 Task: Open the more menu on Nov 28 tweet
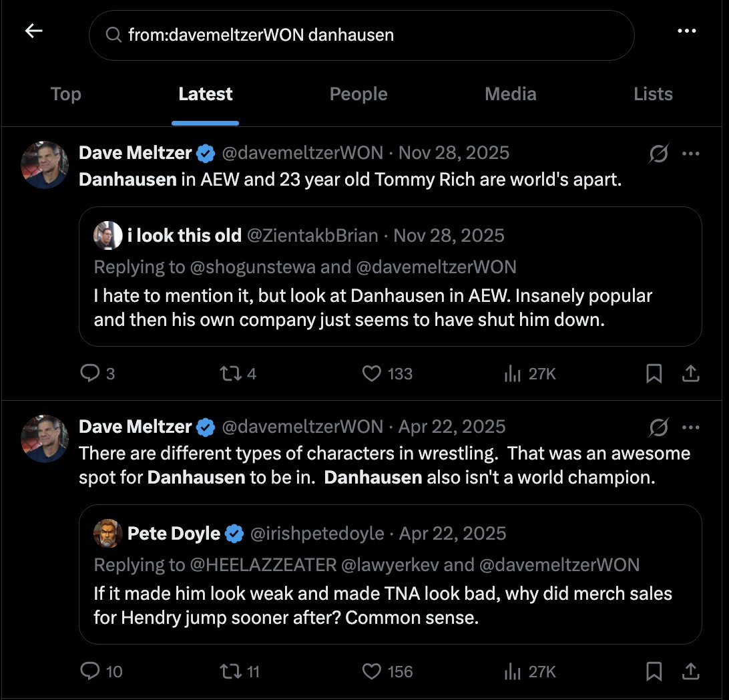point(690,154)
